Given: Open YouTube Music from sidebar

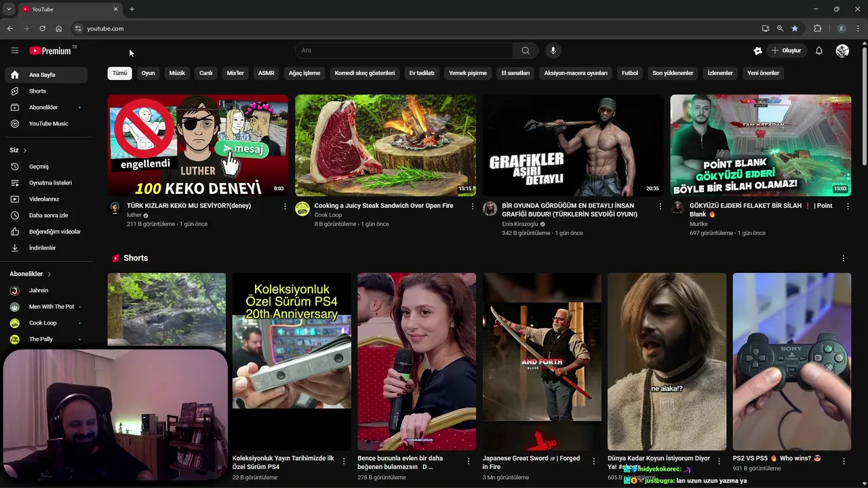Looking at the screenshot, I should click(x=46, y=123).
